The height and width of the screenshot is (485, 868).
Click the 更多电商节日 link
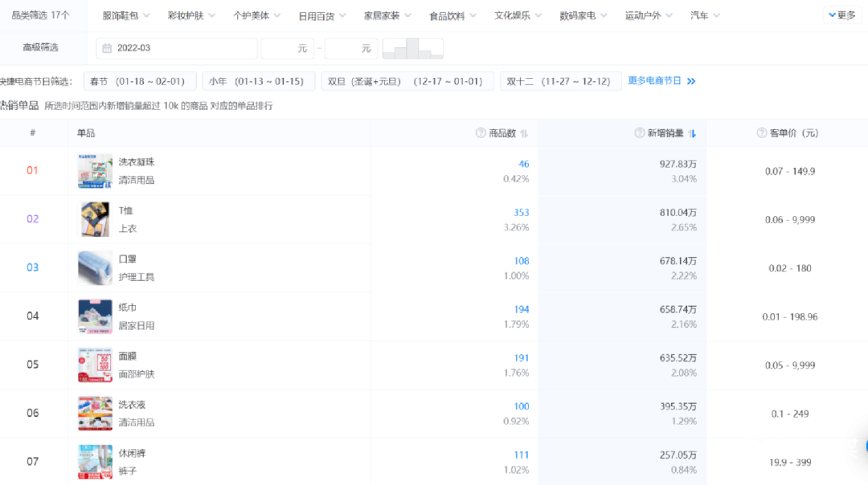654,81
